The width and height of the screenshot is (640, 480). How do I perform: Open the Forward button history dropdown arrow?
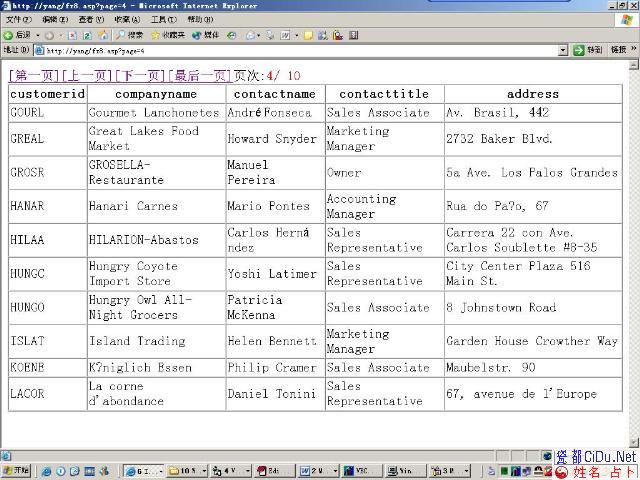coord(59,35)
